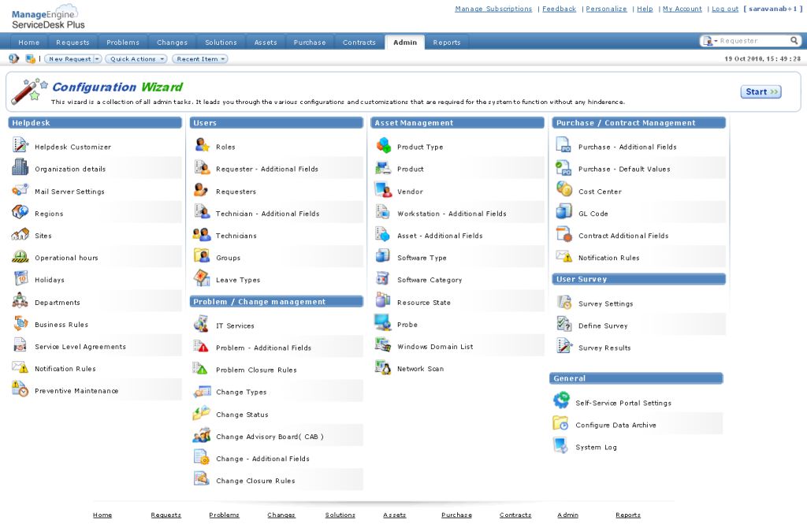Click the Resource State icon

coord(383,300)
